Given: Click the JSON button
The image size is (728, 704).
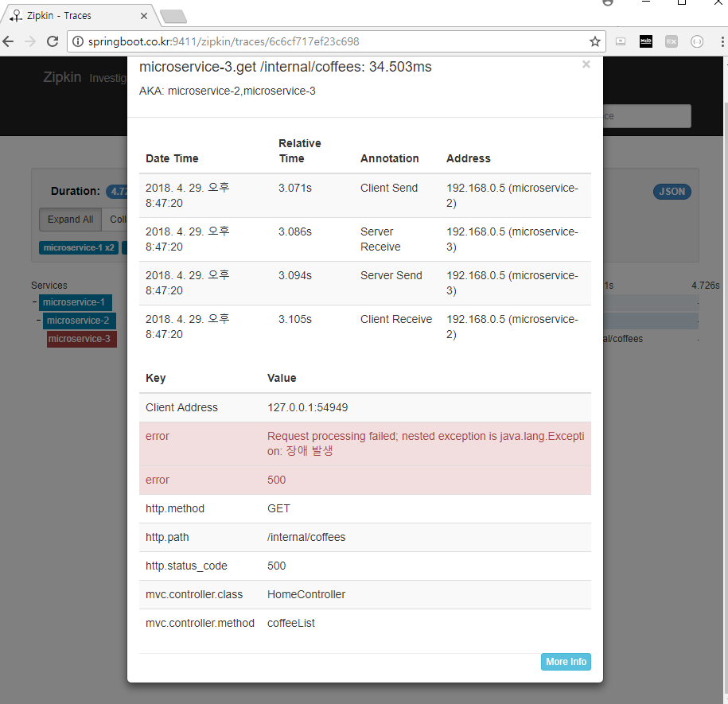Looking at the screenshot, I should click(672, 192).
